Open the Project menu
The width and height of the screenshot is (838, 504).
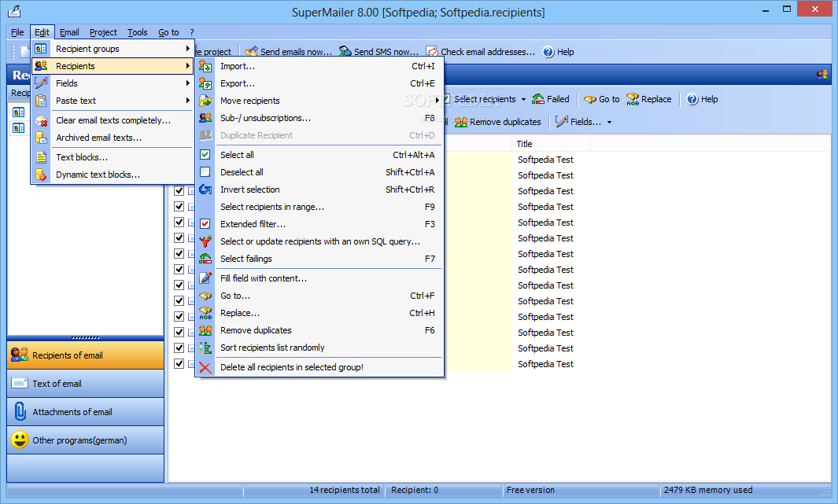pos(103,32)
